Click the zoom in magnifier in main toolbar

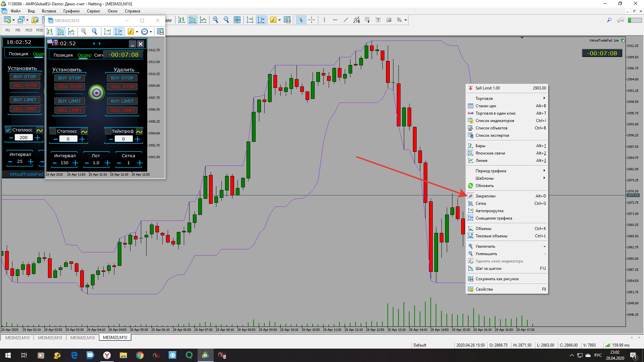[215, 20]
